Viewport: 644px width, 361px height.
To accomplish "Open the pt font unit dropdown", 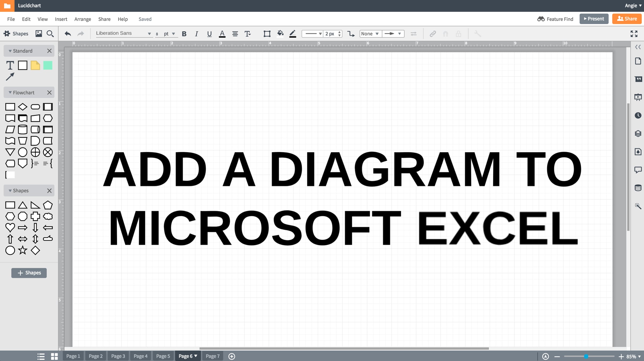I will pos(169,34).
